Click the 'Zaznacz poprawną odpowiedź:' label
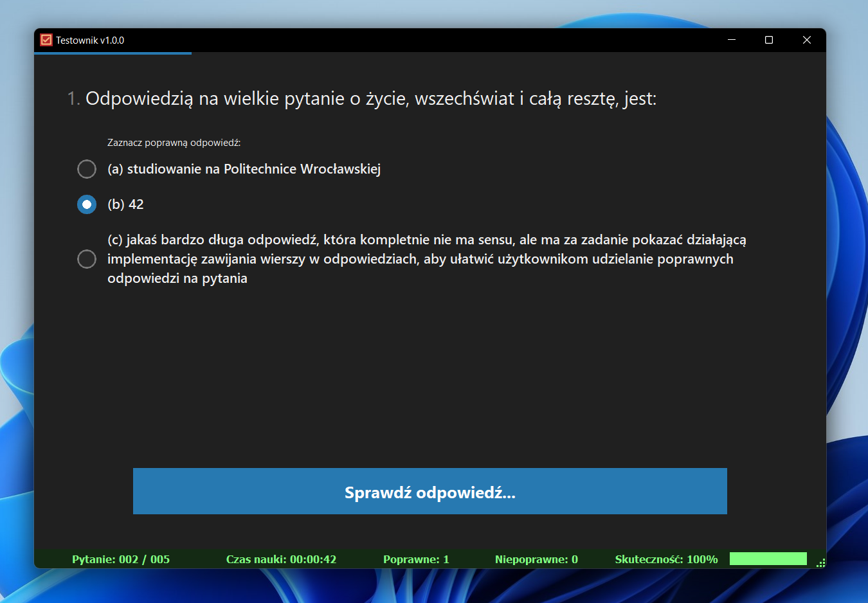 click(174, 143)
